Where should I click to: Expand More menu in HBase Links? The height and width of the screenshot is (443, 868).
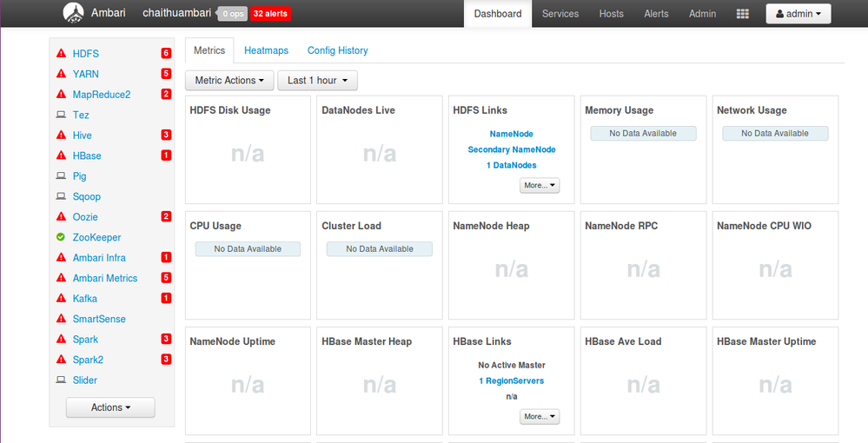tap(540, 416)
